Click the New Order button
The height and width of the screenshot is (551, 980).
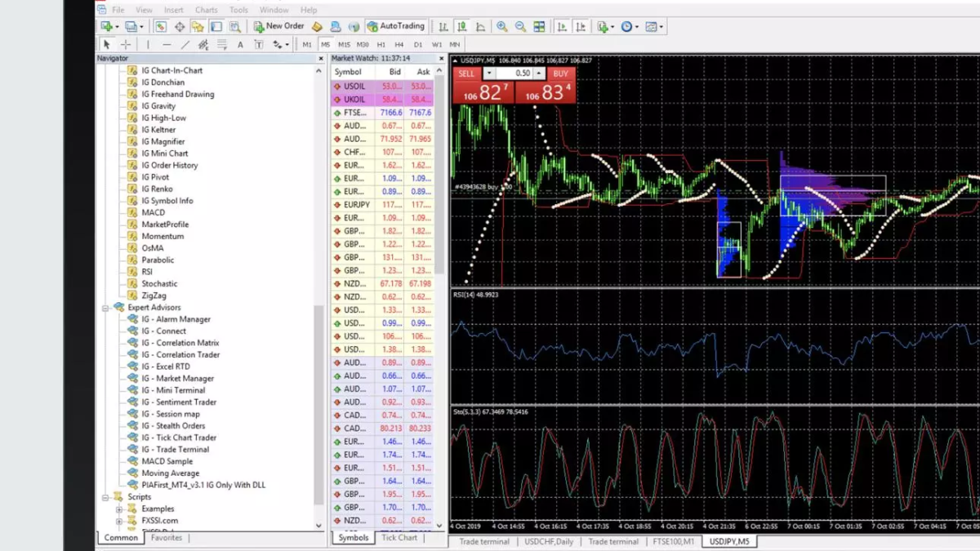click(x=278, y=26)
